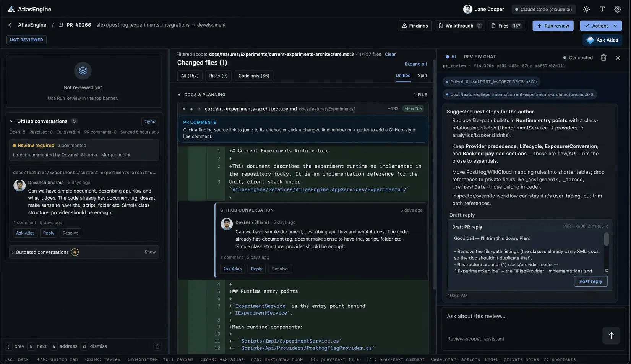This screenshot has width=631, height=364.
Task: Click the pull request icon beside PR
Action: [61, 25]
